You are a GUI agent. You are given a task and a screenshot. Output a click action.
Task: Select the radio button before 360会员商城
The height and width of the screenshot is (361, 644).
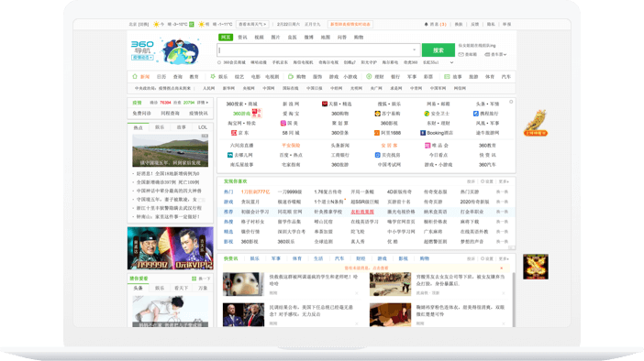[x=219, y=62]
